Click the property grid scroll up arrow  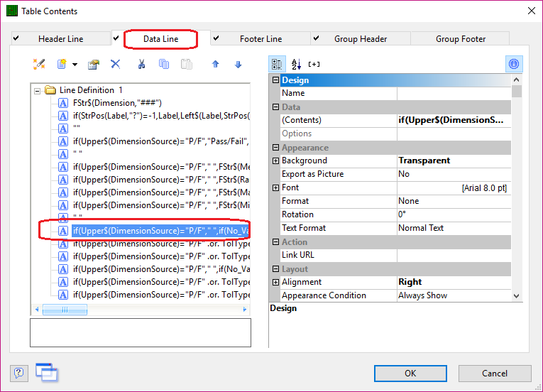click(x=516, y=80)
